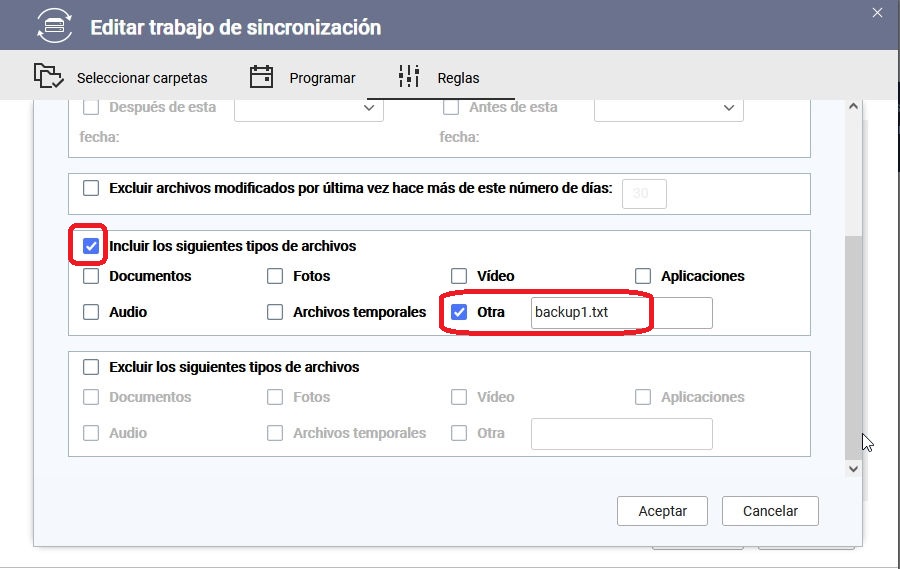
Task: Check Fotos in the include section
Action: point(276,276)
